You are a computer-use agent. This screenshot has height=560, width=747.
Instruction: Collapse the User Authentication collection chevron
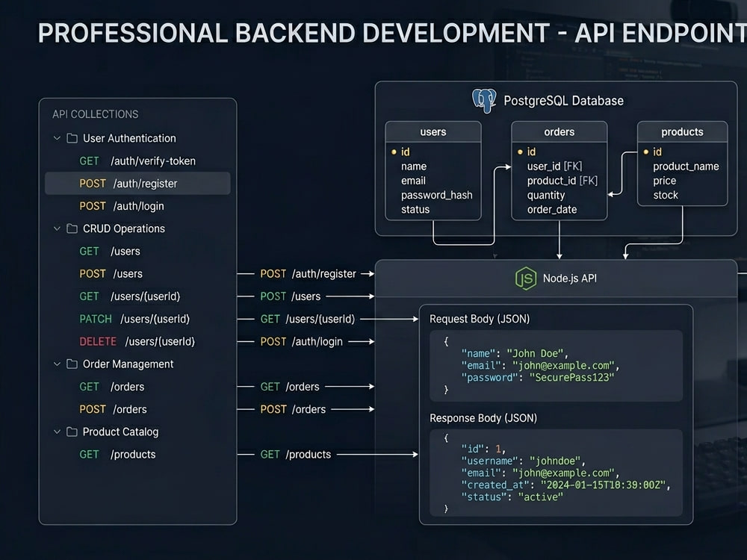coord(57,138)
